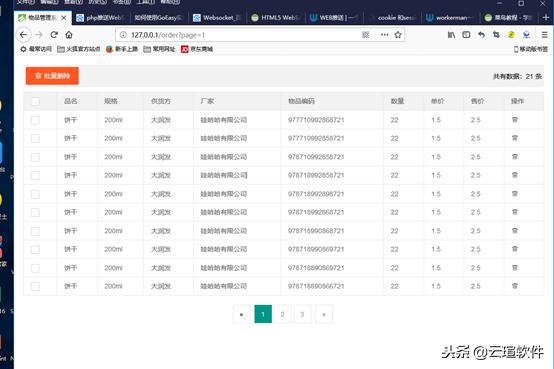
Task: Click the 共有数据: 21 条 text
Action: (517, 76)
